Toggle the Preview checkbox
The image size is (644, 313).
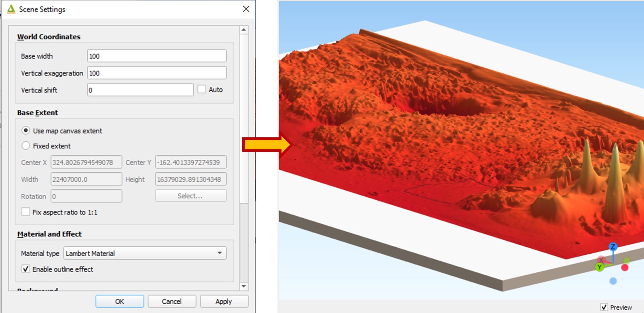(x=604, y=307)
